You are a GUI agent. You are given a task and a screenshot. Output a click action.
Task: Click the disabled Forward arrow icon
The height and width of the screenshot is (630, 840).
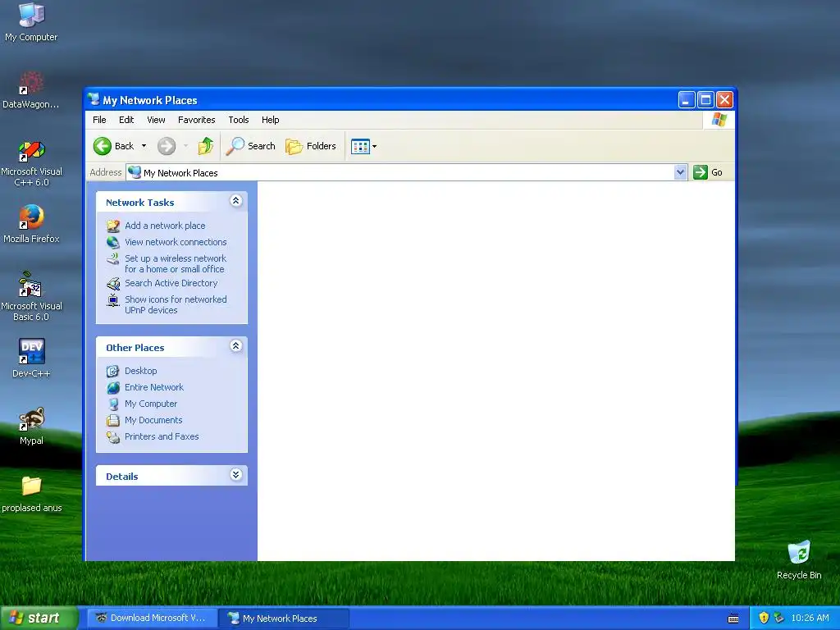click(166, 146)
